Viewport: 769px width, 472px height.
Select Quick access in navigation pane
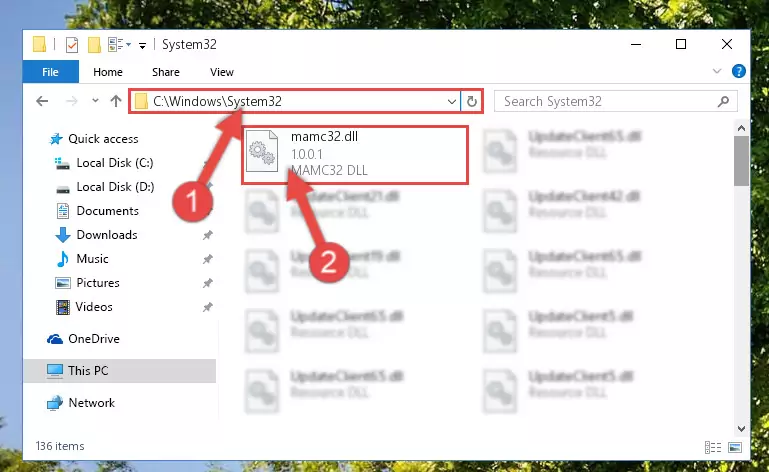[103, 139]
